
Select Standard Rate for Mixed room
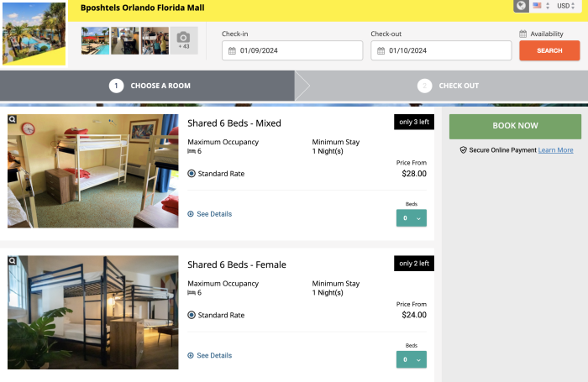point(192,174)
